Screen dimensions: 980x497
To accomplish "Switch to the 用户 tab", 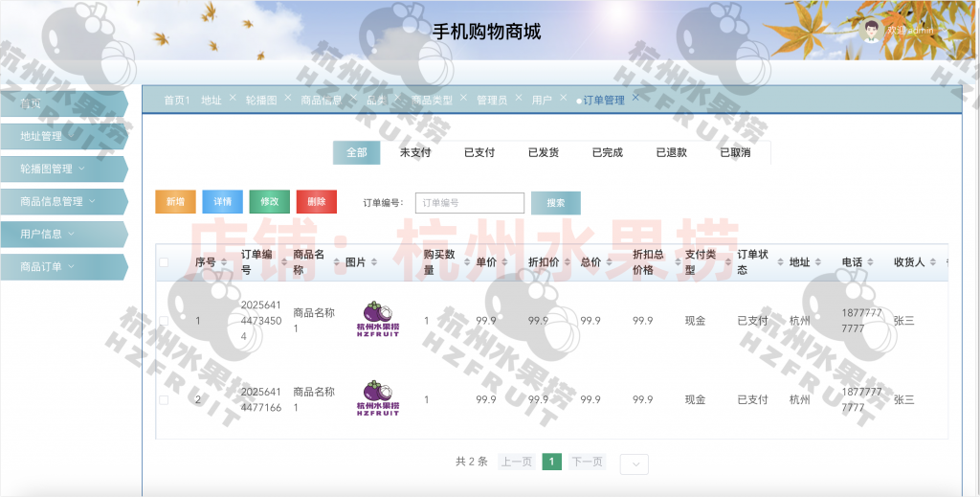I will click(x=542, y=100).
